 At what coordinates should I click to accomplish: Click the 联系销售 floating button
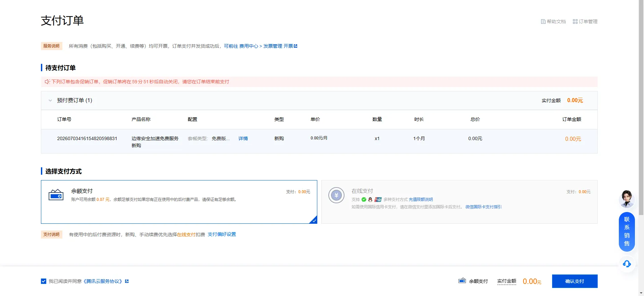627,232
